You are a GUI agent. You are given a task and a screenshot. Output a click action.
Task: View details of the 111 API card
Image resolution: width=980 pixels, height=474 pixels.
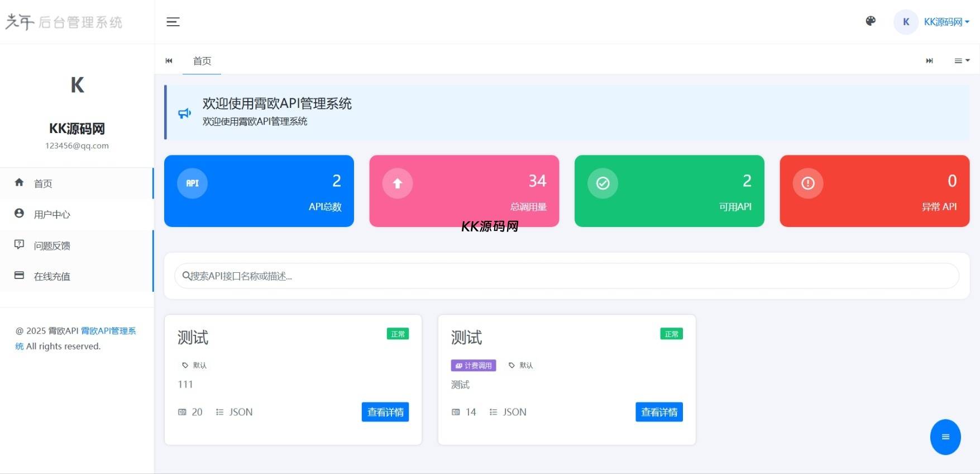[x=385, y=412]
